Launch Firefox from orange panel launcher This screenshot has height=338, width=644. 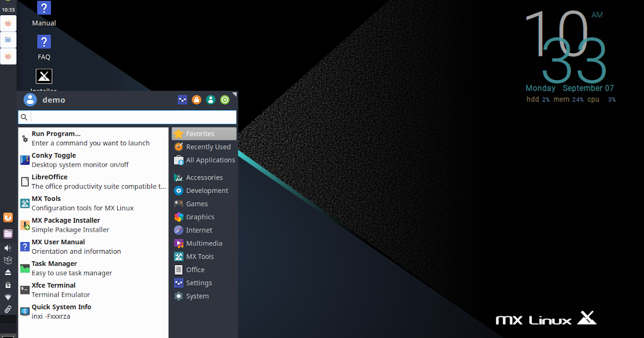pyautogui.click(x=8, y=217)
